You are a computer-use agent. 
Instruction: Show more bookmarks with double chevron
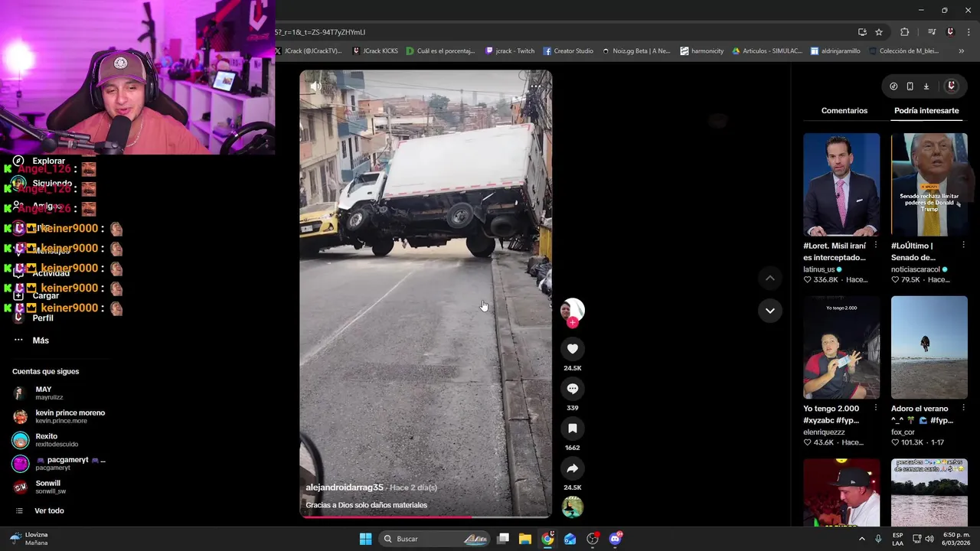(x=962, y=51)
